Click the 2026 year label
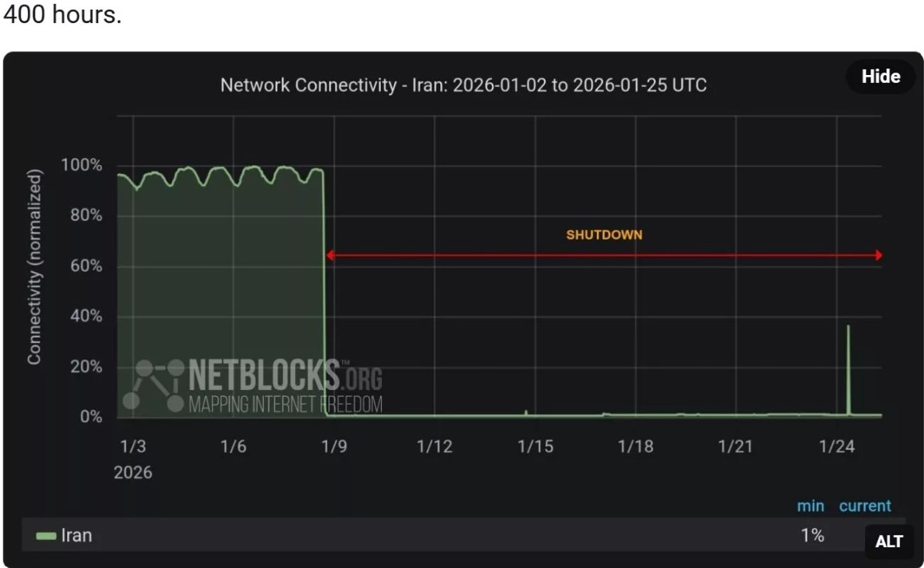Screen dimensions: 924x568 (134, 472)
